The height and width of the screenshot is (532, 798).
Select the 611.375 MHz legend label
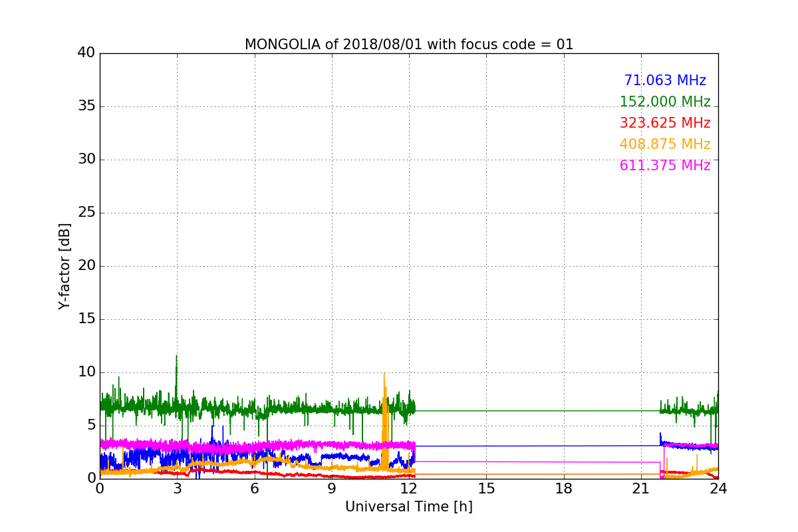click(x=665, y=166)
